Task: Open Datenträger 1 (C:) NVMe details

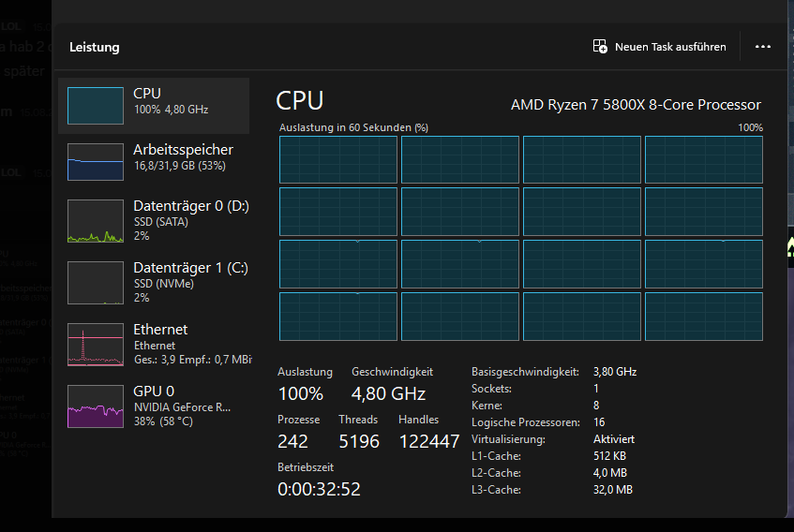Action: 190,282
